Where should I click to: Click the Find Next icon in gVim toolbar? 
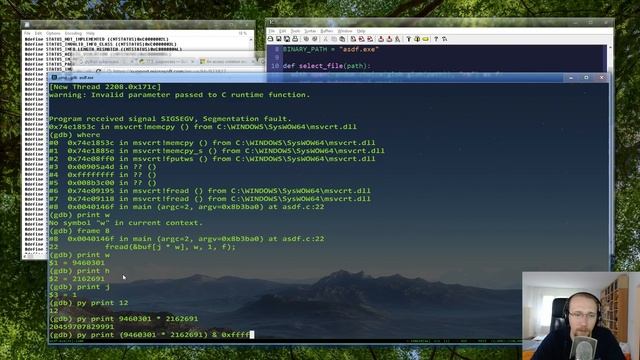(x=362, y=39)
